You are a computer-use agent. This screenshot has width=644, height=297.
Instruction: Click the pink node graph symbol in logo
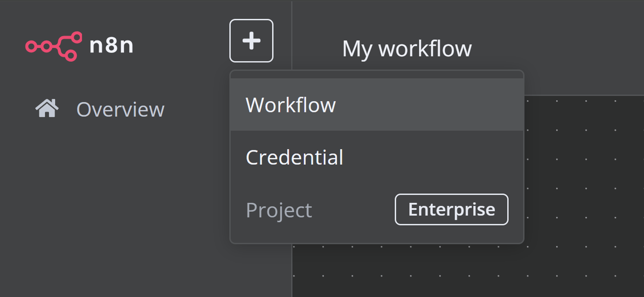(53, 45)
